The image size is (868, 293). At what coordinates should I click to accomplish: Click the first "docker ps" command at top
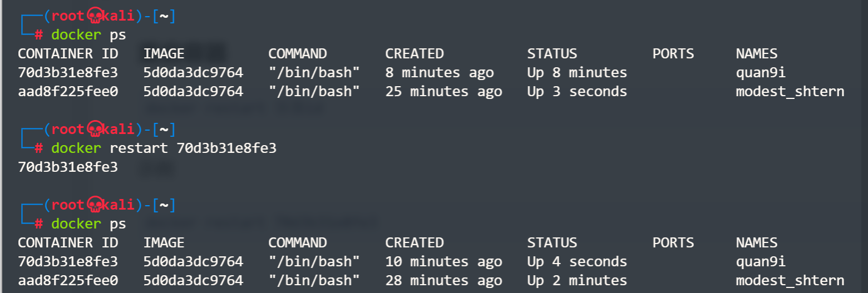pyautogui.click(x=88, y=35)
